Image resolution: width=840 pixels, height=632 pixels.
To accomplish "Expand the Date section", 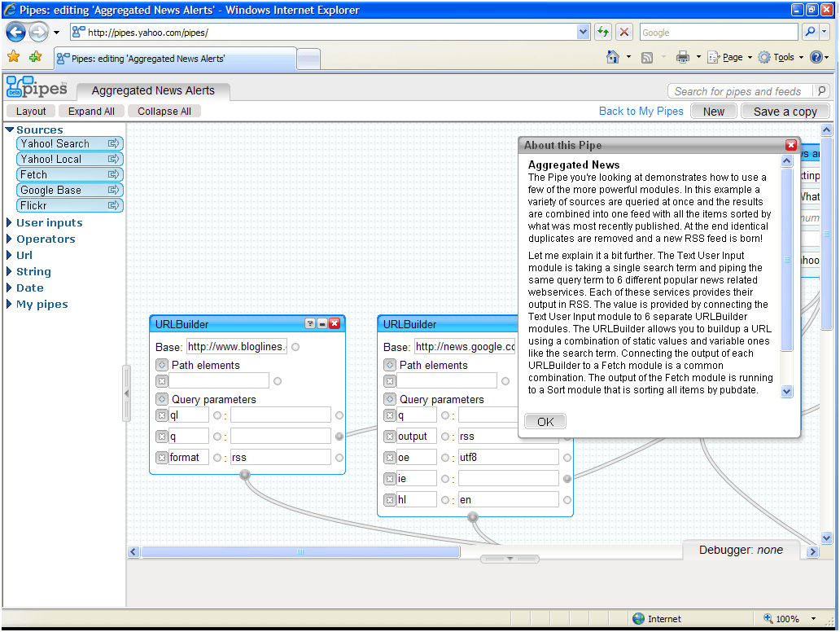I will (9, 287).
